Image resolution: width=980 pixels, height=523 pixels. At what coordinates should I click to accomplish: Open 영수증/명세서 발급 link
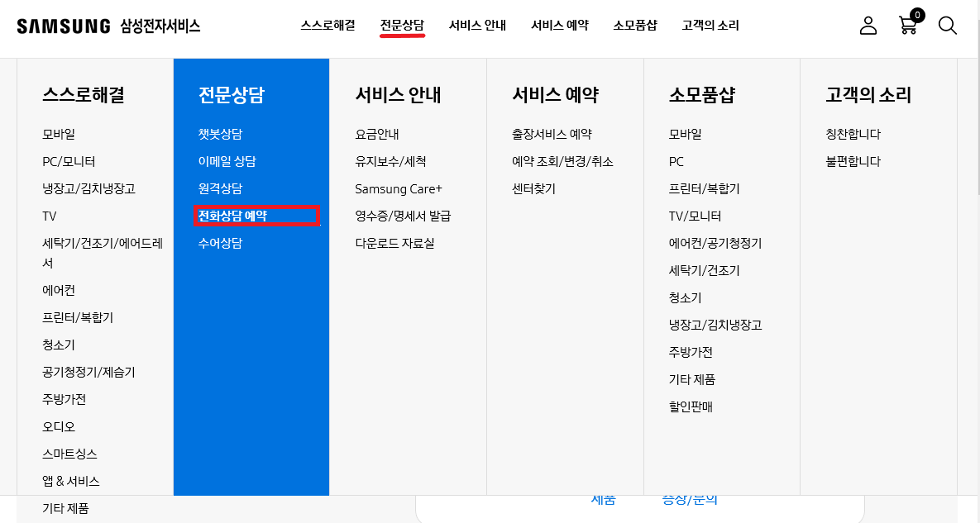(403, 216)
